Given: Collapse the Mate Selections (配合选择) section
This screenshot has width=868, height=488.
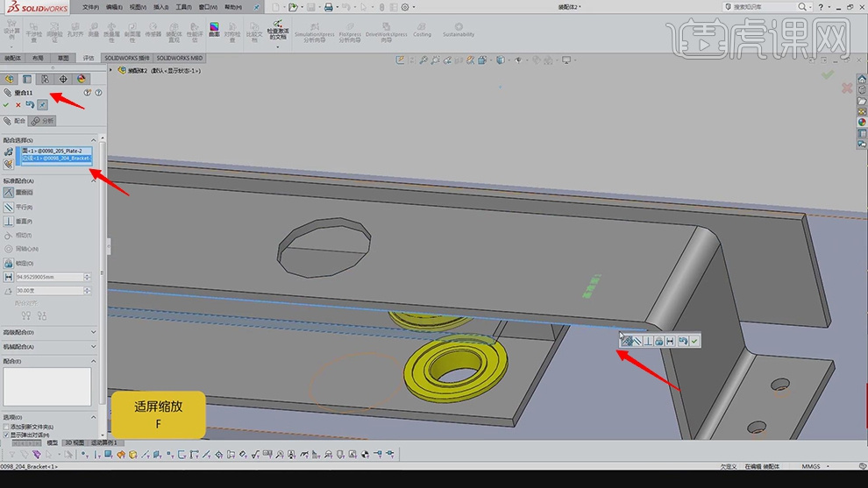Looking at the screenshot, I should [x=94, y=140].
